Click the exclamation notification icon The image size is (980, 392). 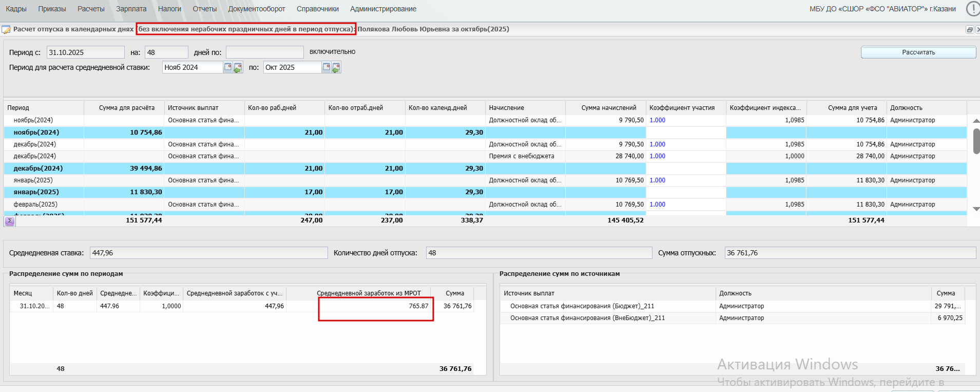[972, 9]
